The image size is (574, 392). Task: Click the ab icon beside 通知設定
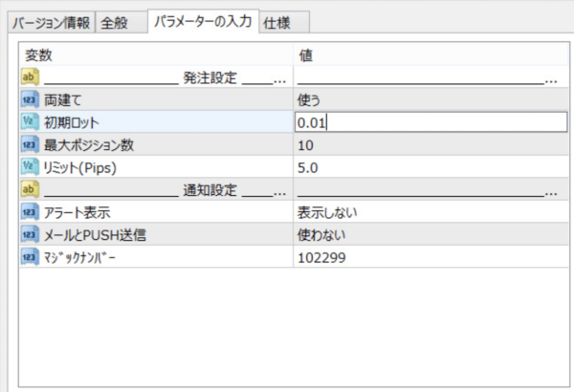pyautogui.click(x=30, y=189)
